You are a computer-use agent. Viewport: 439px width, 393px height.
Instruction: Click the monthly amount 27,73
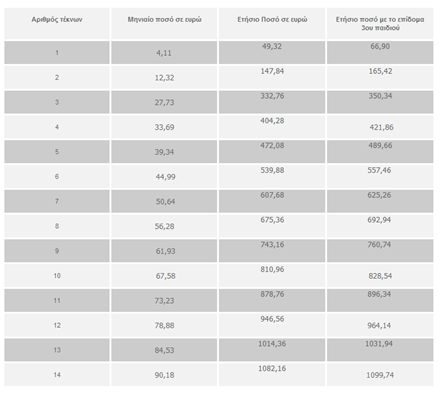164,102
